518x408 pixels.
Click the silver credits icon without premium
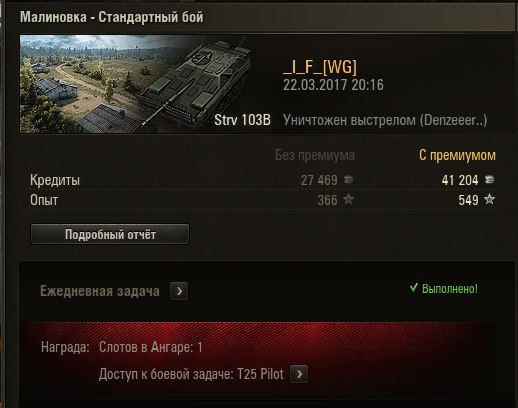click(348, 180)
